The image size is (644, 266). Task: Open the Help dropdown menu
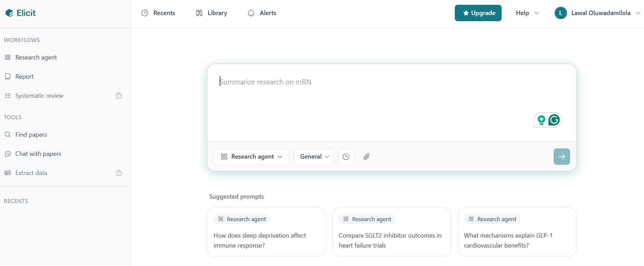click(x=527, y=13)
